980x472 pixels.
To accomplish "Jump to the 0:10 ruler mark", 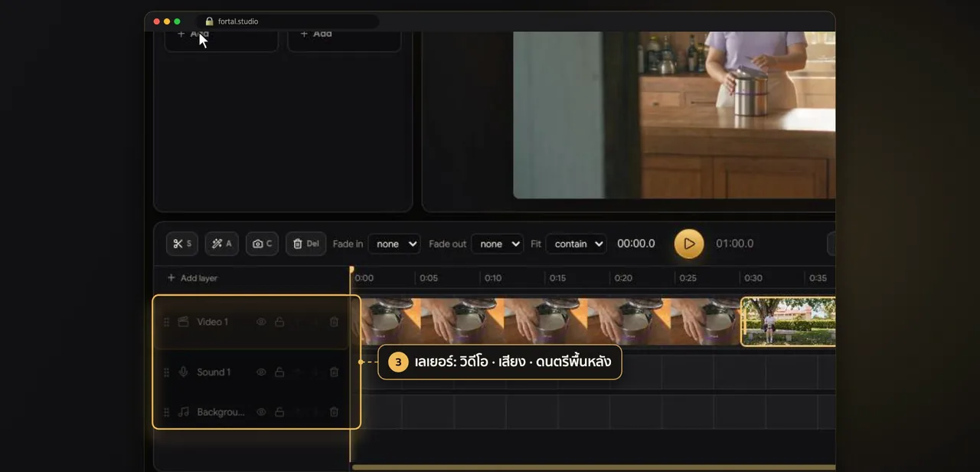I will [493, 278].
